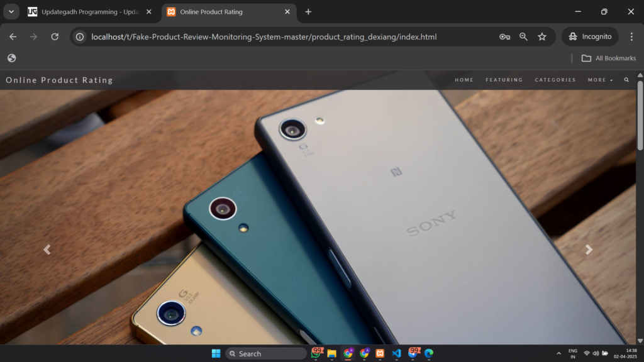Open CATEGORIES from the navbar

pos(555,80)
